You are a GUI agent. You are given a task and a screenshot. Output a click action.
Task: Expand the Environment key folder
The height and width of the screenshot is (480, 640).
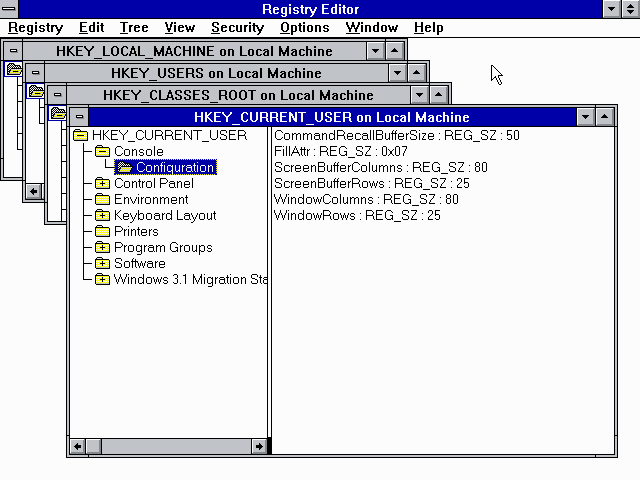click(x=102, y=199)
